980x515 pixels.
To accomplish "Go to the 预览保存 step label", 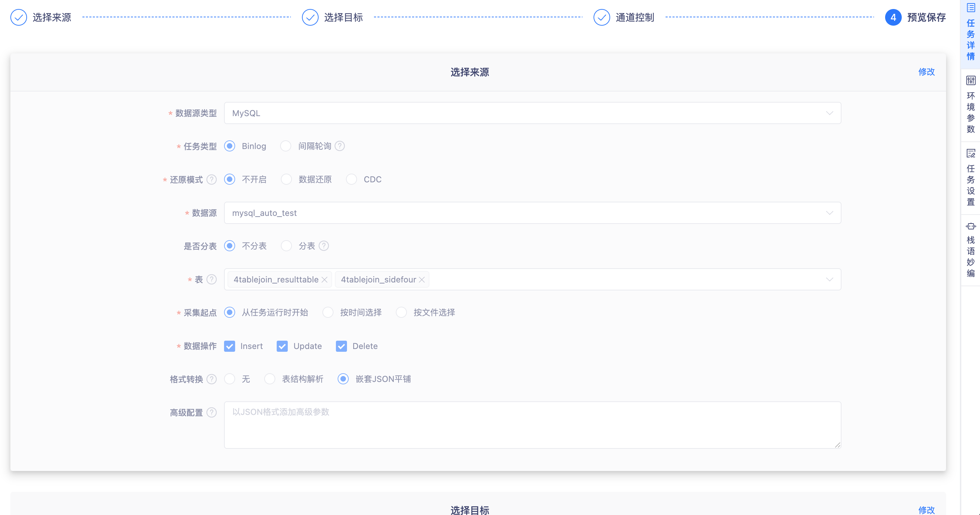I will pyautogui.click(x=926, y=18).
